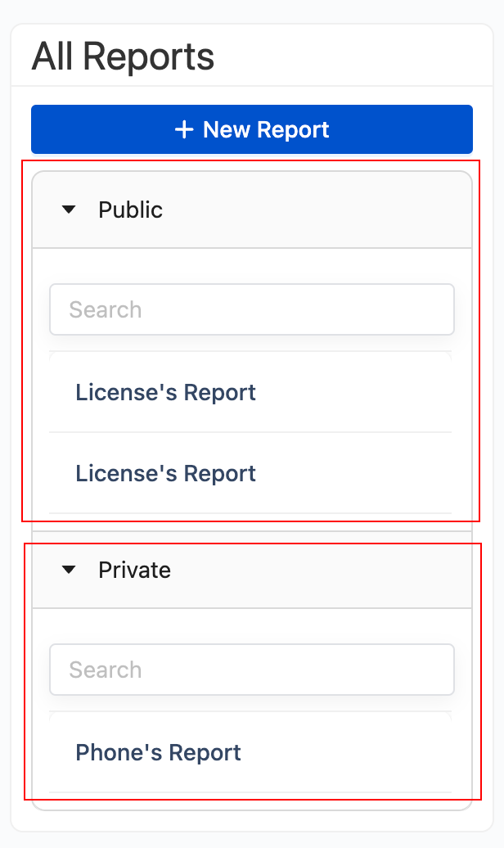Viewport: 504px width, 848px height.
Task: Focus the Search field under Private
Action: coord(252,670)
